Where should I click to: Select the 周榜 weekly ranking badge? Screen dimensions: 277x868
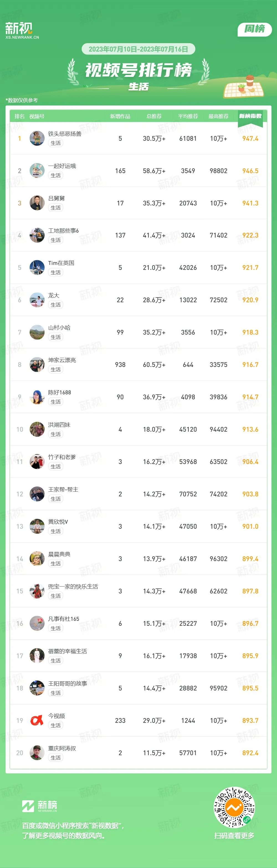[x=255, y=29]
